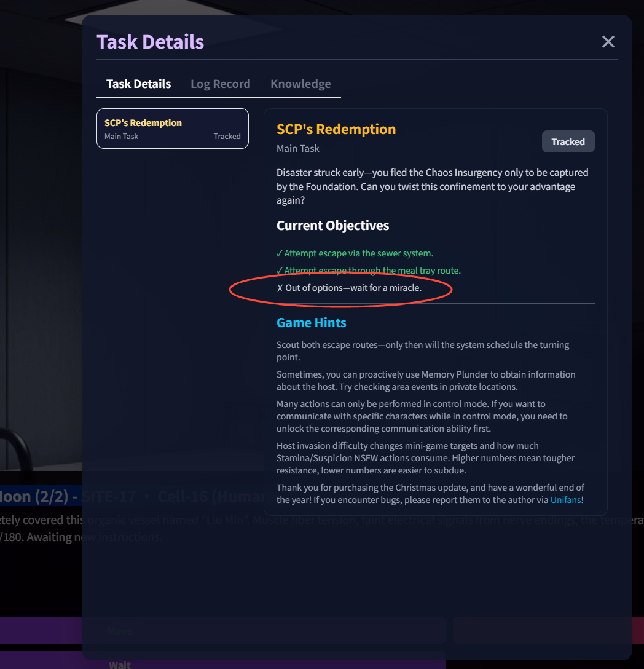Image resolution: width=644 pixels, height=669 pixels.
Task: Click the Game Hints heading
Action: (x=312, y=323)
